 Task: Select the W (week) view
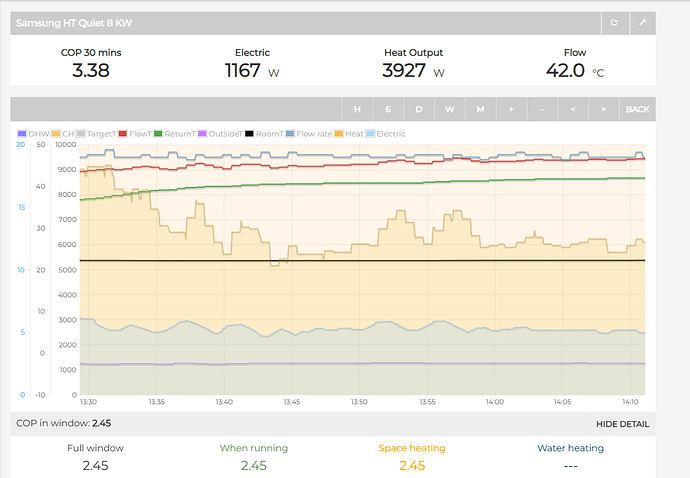(x=450, y=109)
